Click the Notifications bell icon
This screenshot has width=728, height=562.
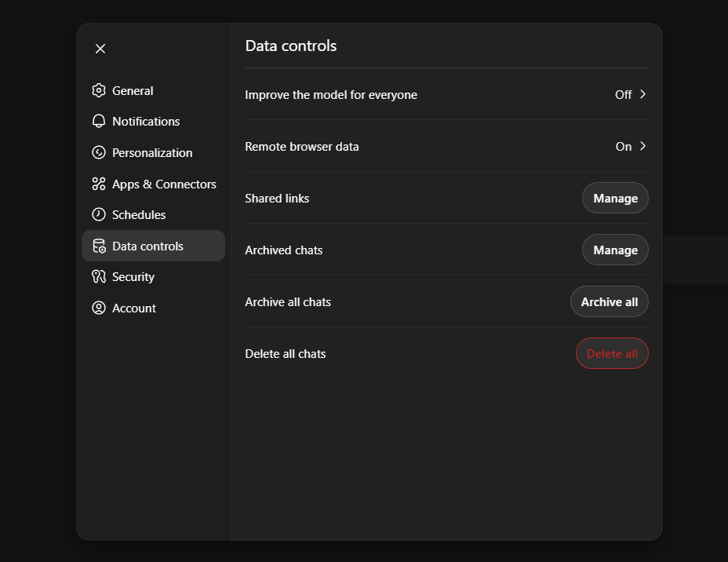(x=99, y=121)
